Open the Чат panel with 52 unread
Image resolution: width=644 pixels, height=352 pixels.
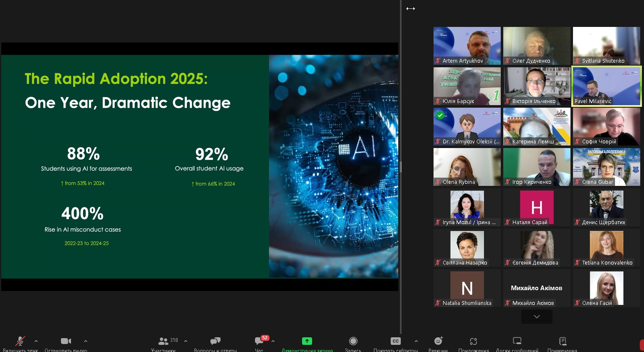tap(259, 341)
